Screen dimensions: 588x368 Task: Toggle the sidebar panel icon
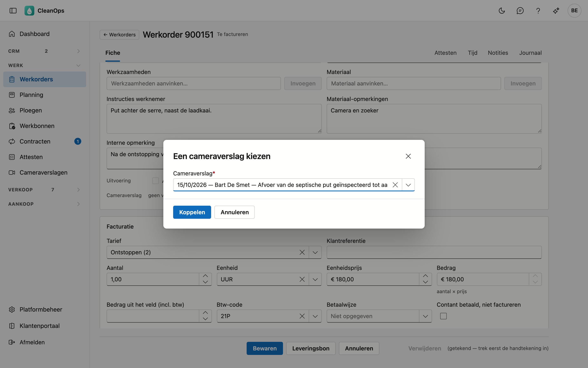click(13, 10)
